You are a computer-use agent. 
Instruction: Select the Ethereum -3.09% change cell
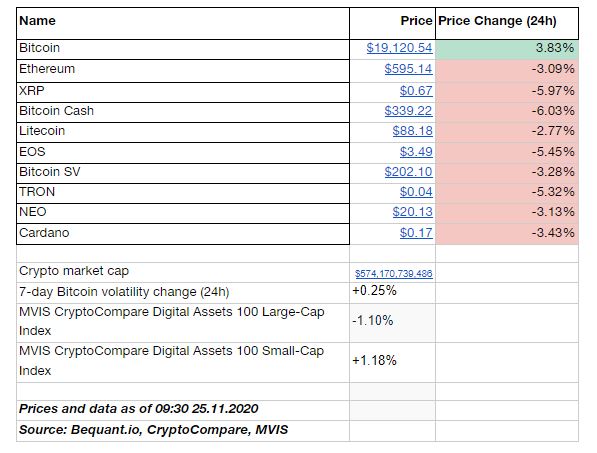507,71
